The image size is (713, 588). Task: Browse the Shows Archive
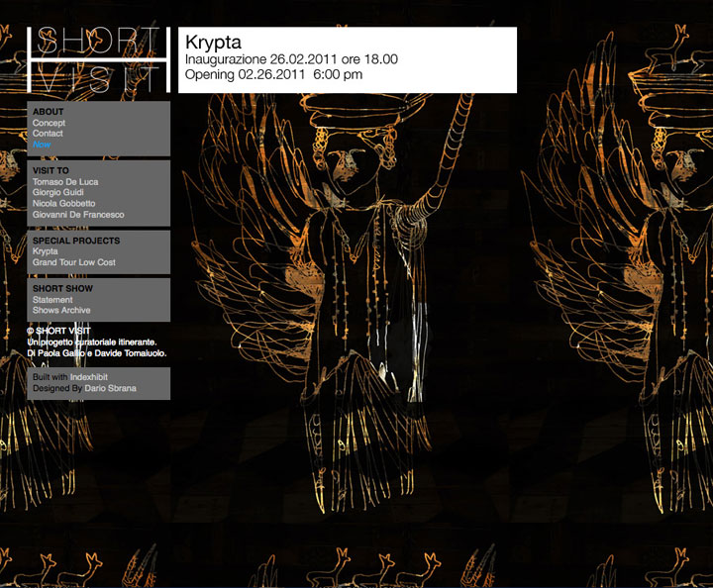point(61,311)
